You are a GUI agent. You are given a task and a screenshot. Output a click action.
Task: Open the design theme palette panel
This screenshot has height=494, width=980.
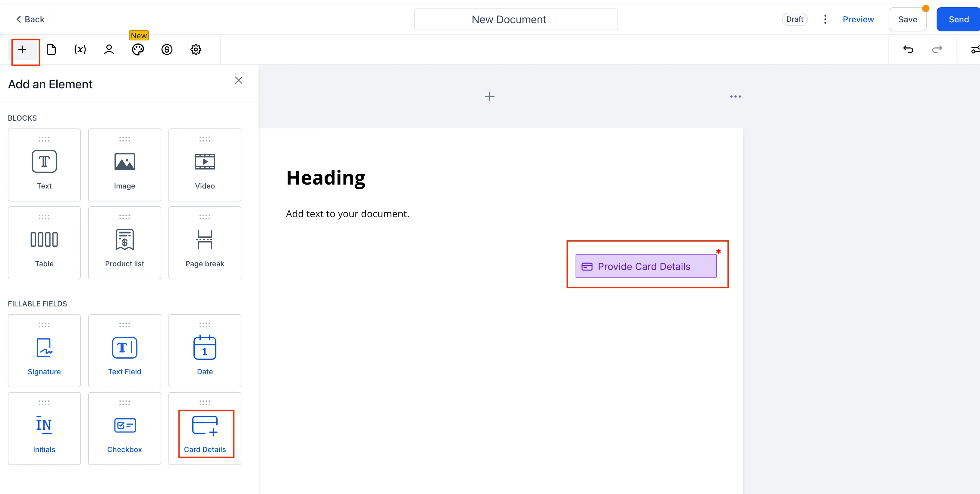tap(138, 49)
